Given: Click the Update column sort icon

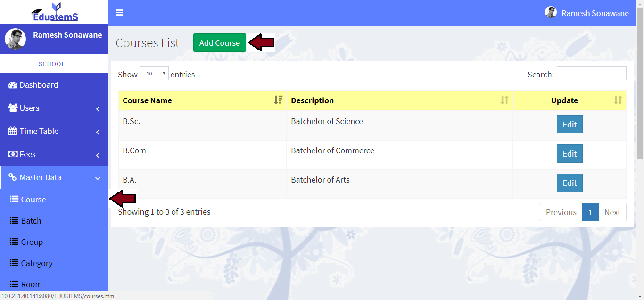Looking at the screenshot, I should click(x=618, y=100).
